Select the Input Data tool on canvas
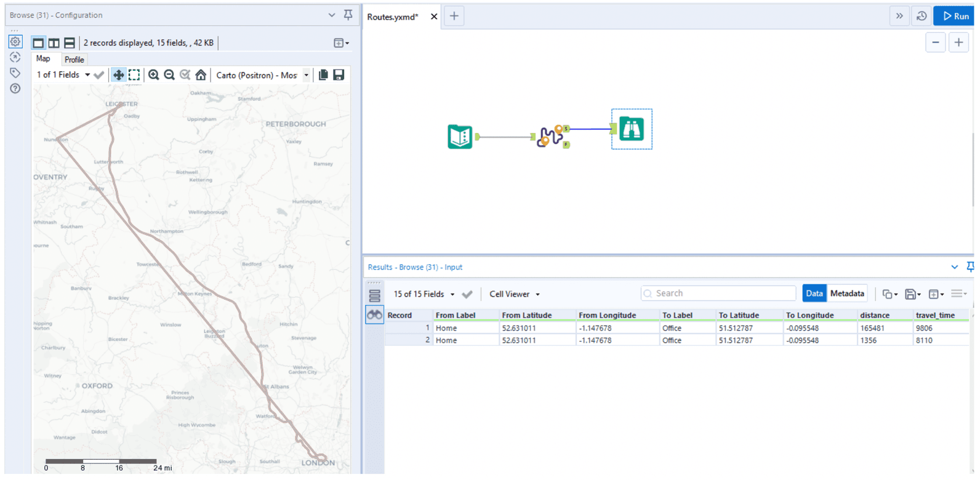Viewport: 980px width, 480px height. 460,137
